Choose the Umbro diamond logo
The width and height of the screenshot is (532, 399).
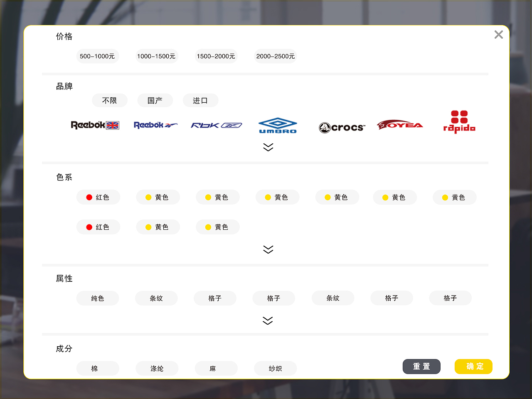(x=277, y=125)
